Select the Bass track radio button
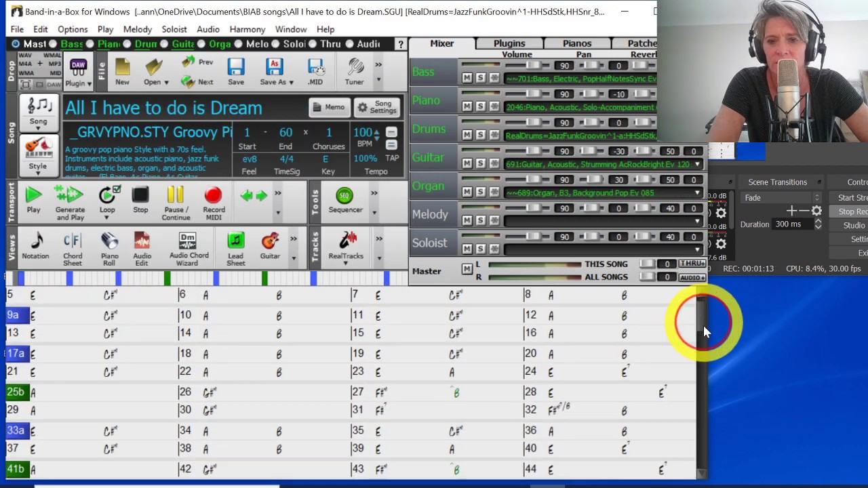 53,44
